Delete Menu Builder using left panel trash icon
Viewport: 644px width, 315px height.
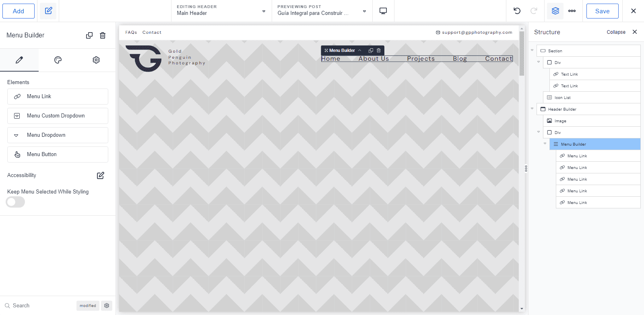point(103,35)
